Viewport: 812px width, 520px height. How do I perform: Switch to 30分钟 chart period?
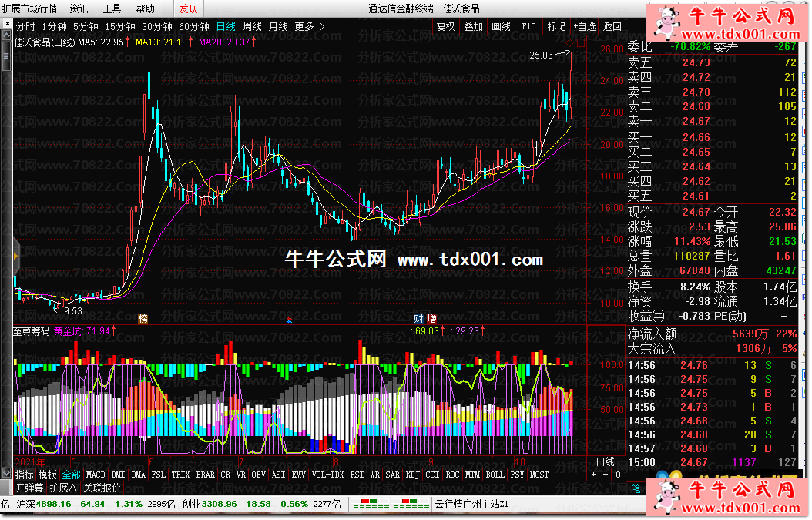tap(157, 26)
